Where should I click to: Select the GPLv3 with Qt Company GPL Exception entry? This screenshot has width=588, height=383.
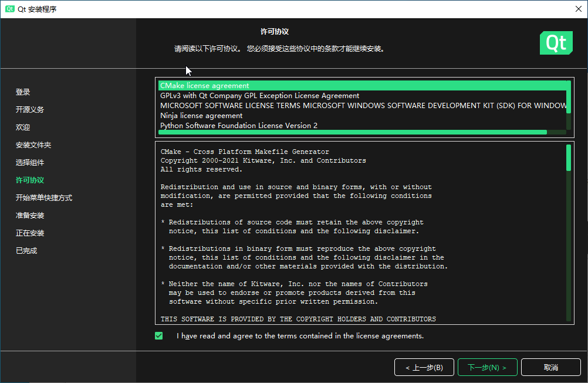[x=362, y=96]
